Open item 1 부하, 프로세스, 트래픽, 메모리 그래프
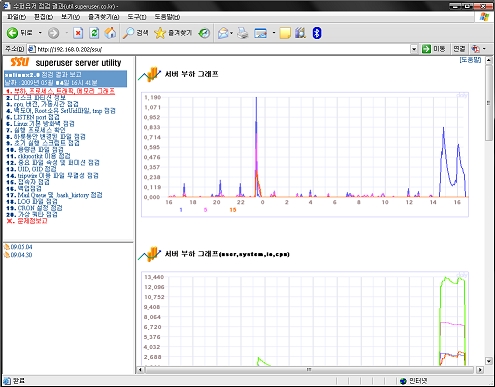This screenshot has width=495, height=387. tap(60, 91)
